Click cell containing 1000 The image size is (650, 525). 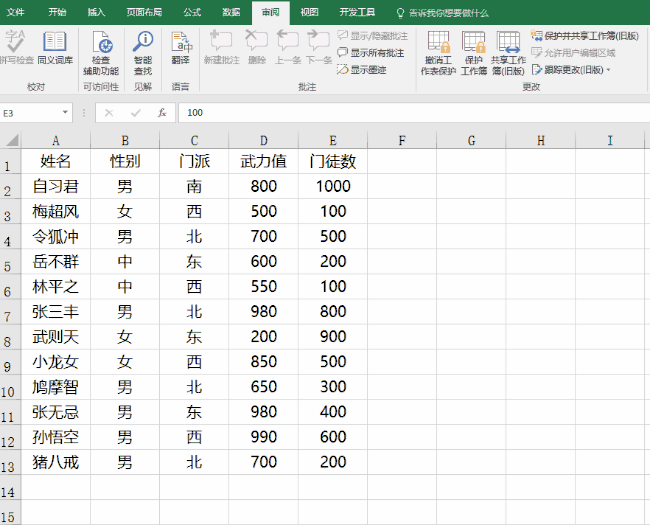click(x=333, y=186)
